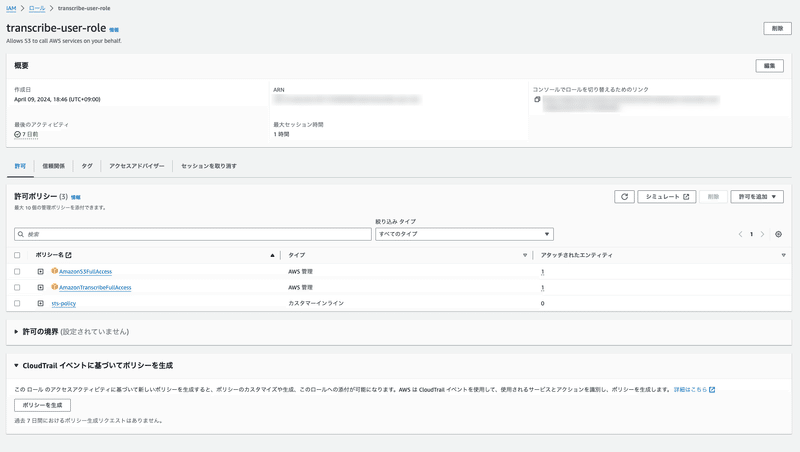This screenshot has height=452, width=800.
Task: Click the AmazonTranscribeFullAccess policy cube icon
Action: click(55, 287)
